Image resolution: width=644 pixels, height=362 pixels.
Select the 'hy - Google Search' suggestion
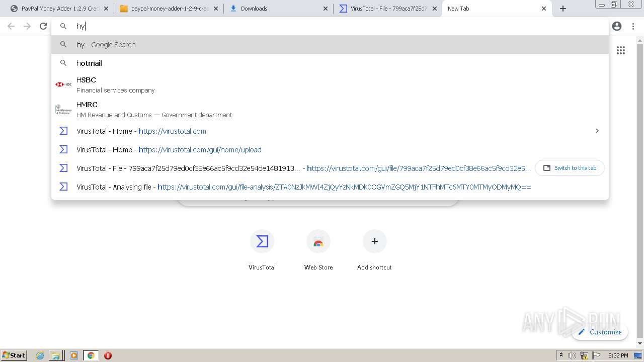coord(330,45)
